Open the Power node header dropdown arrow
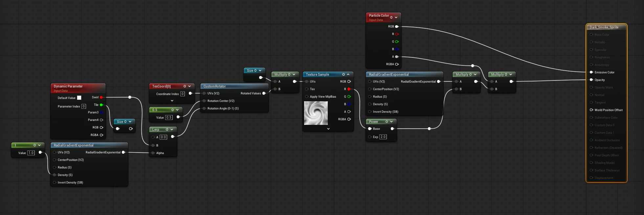644x215 pixels. coord(391,122)
